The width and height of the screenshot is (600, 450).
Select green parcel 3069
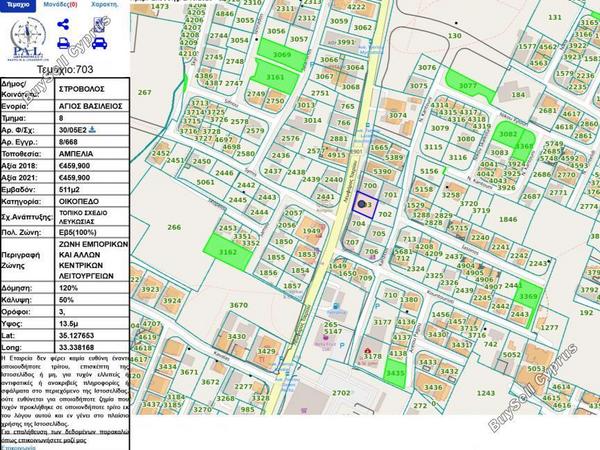tap(282, 54)
